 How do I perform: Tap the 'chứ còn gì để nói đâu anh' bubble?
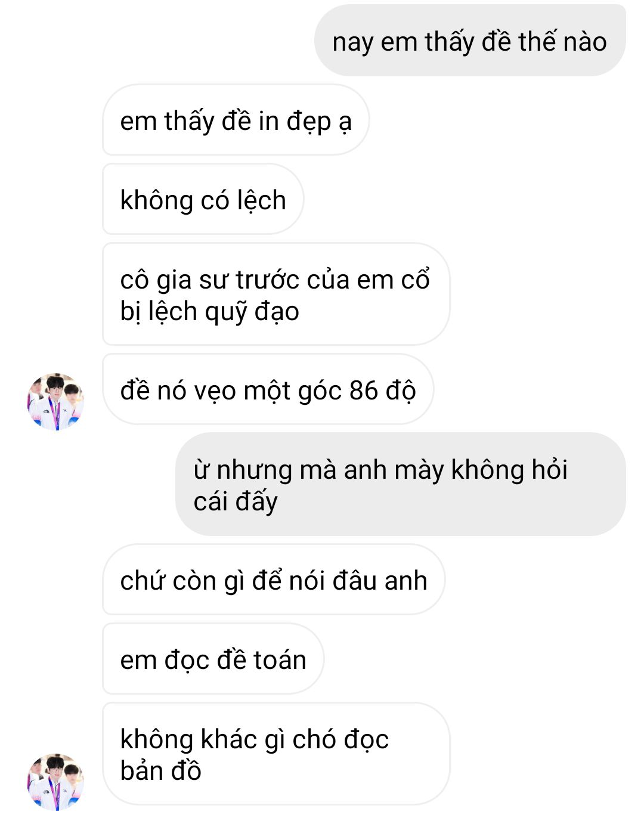[x=274, y=580]
